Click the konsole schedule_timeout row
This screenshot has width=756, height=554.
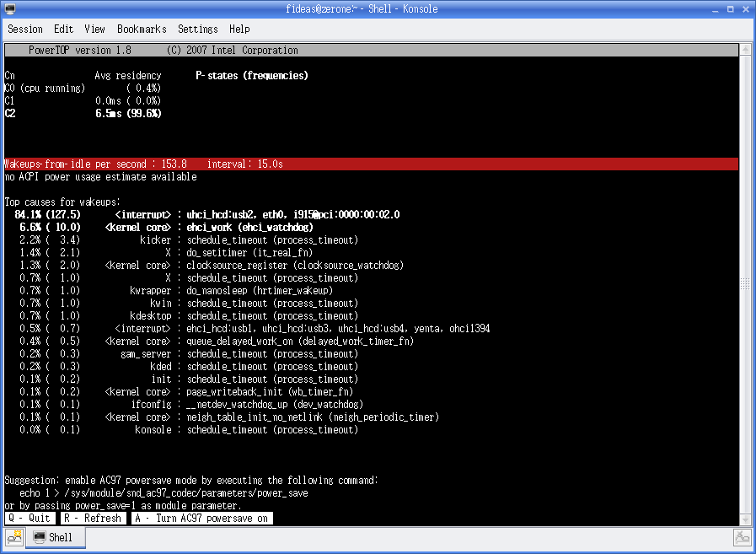point(189,429)
